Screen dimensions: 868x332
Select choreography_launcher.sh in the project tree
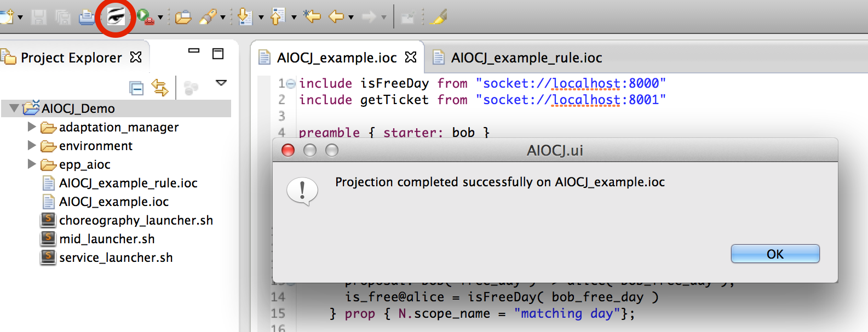(136, 220)
